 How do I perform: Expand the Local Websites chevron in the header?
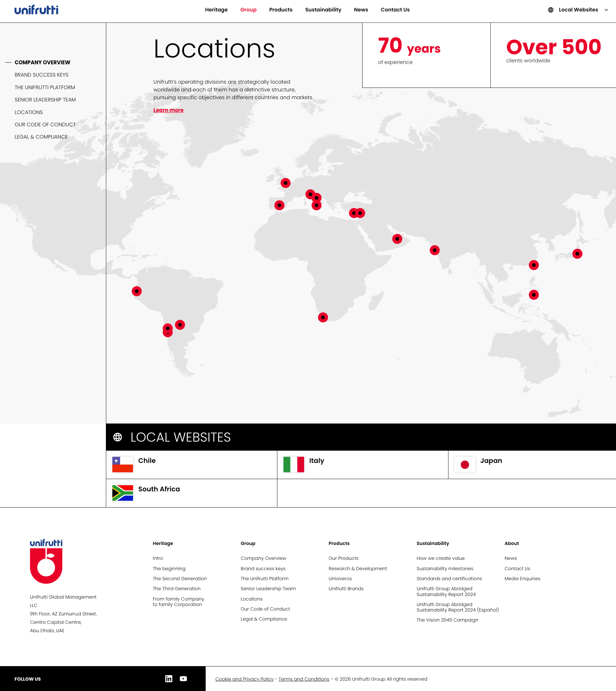click(606, 10)
